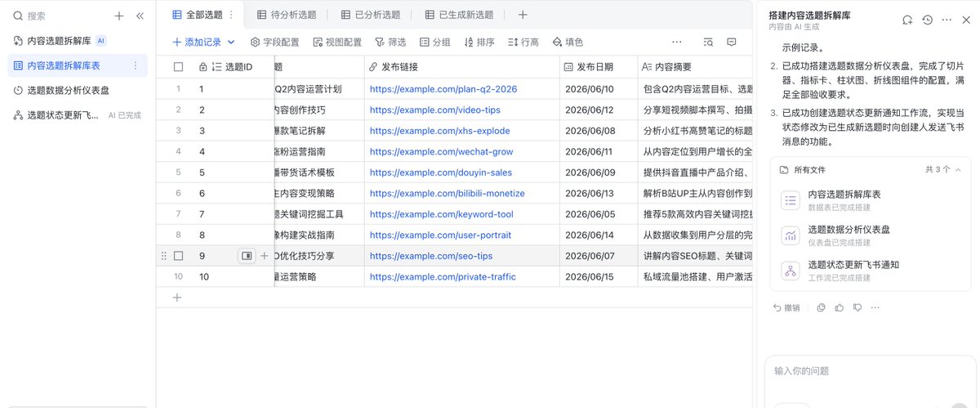This screenshot has width=980, height=408.
Task: Open chat history clock icon in AI panel
Action: point(928,20)
